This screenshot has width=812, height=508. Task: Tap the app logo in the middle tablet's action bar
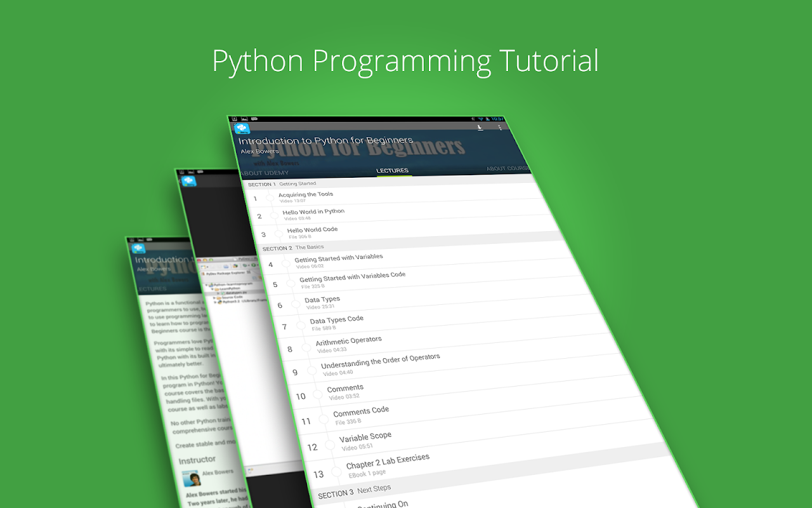click(188, 181)
